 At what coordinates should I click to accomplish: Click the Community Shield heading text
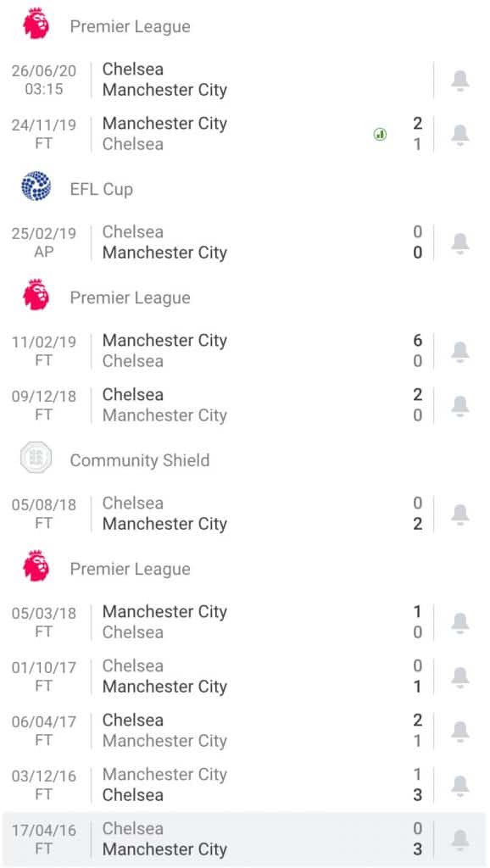click(x=140, y=461)
